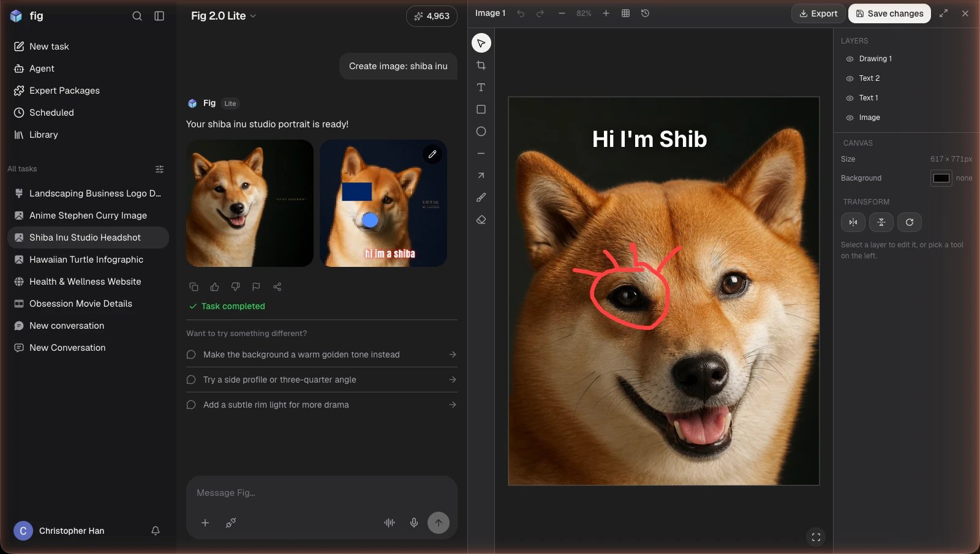The width and height of the screenshot is (980, 554).
Task: Fit image to screen button
Action: [x=816, y=537]
